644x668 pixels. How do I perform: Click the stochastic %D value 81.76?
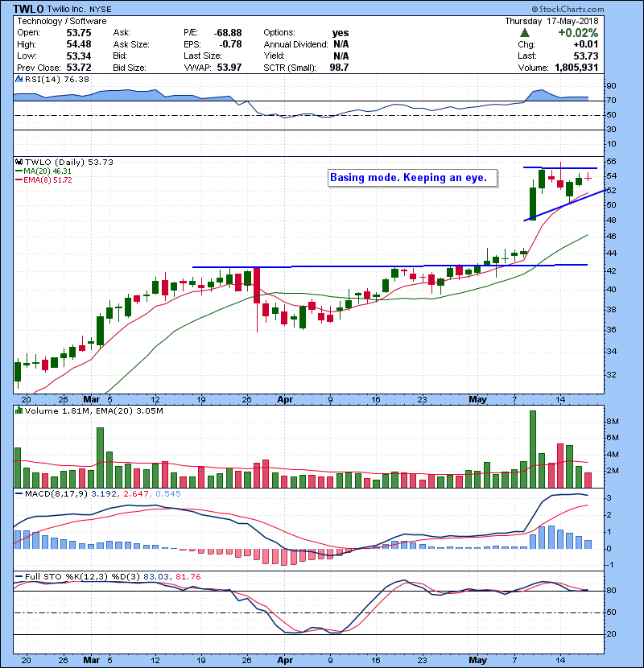[188, 576]
